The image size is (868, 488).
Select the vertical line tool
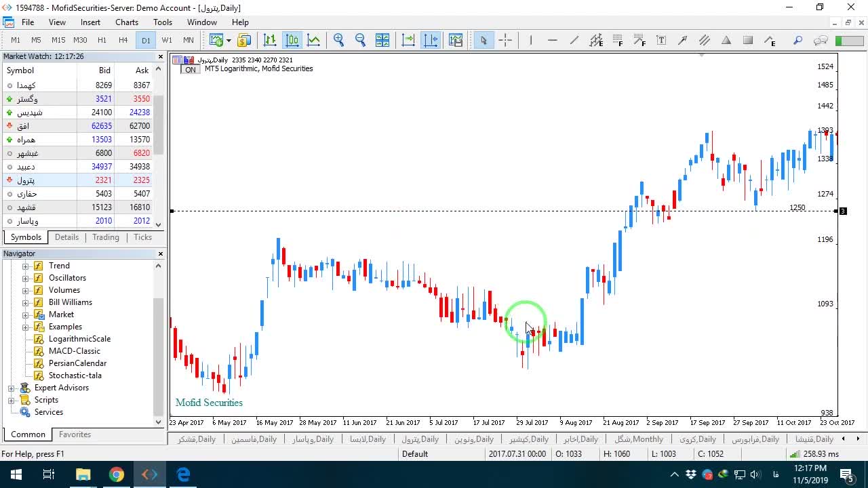[531, 40]
